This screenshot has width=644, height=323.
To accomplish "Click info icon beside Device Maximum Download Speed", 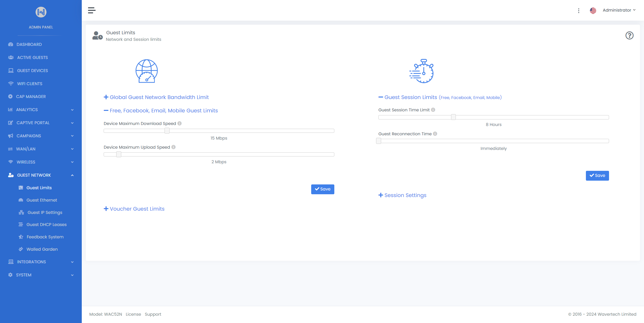I will 179,123.
